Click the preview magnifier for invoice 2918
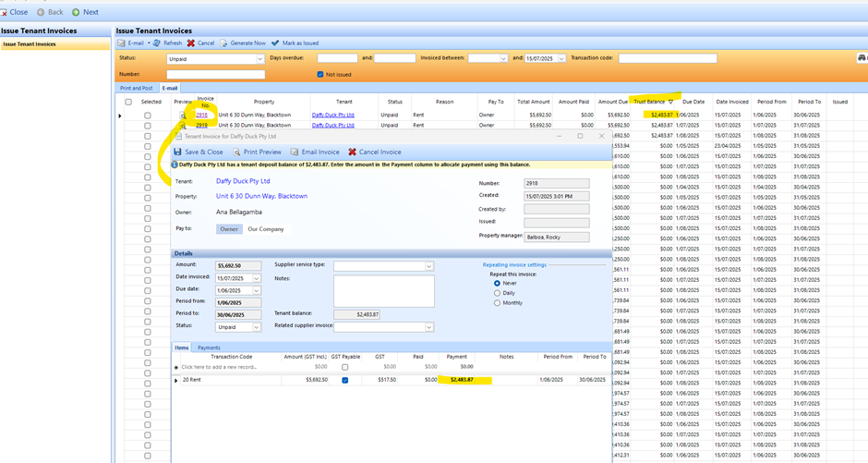This screenshot has height=463, width=868. coord(183,116)
